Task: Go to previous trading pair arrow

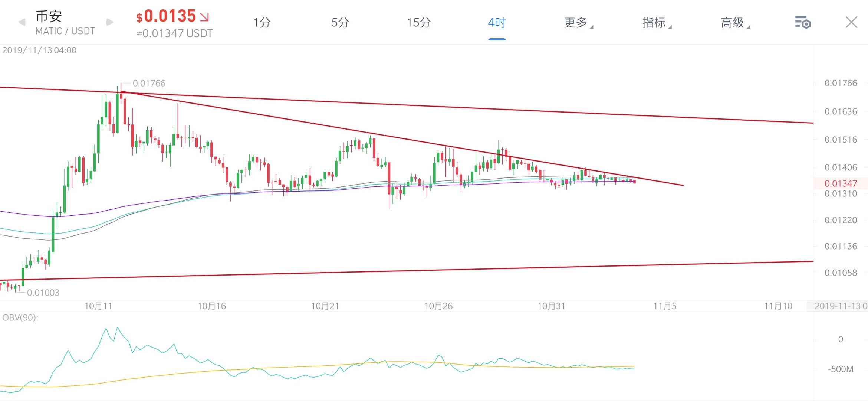Action: tap(22, 22)
